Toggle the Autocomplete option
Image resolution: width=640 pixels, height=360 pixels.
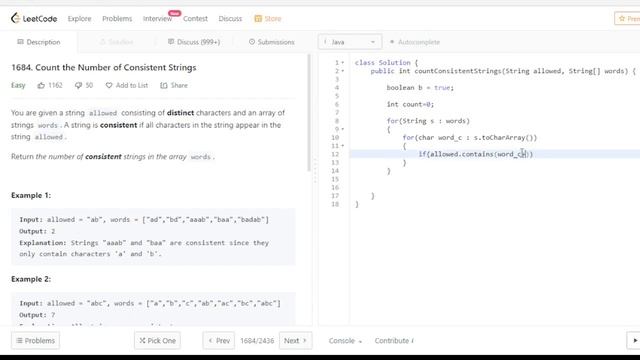415,42
